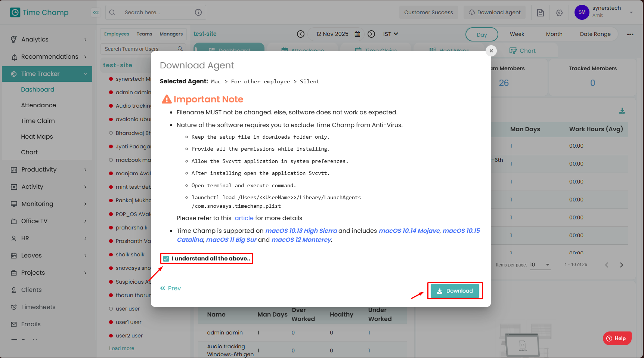This screenshot has width=644, height=358.
Task: Open the Chart tab
Action: tap(523, 51)
